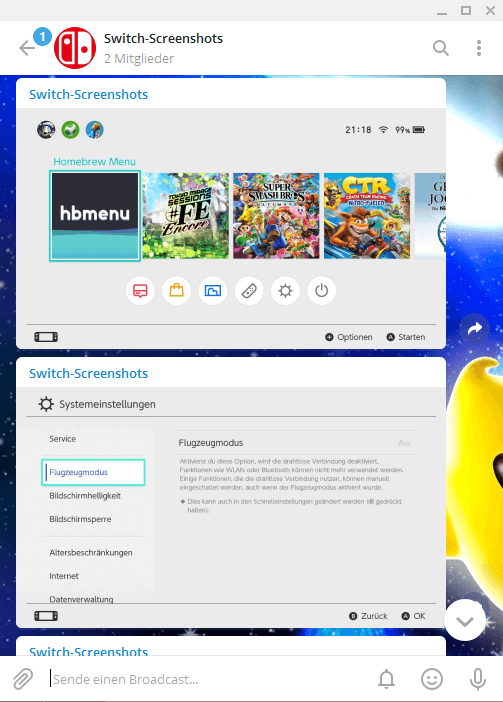Viewport: 503px width, 702px height.
Task: Click the partially visible third post header
Action: tap(89, 650)
